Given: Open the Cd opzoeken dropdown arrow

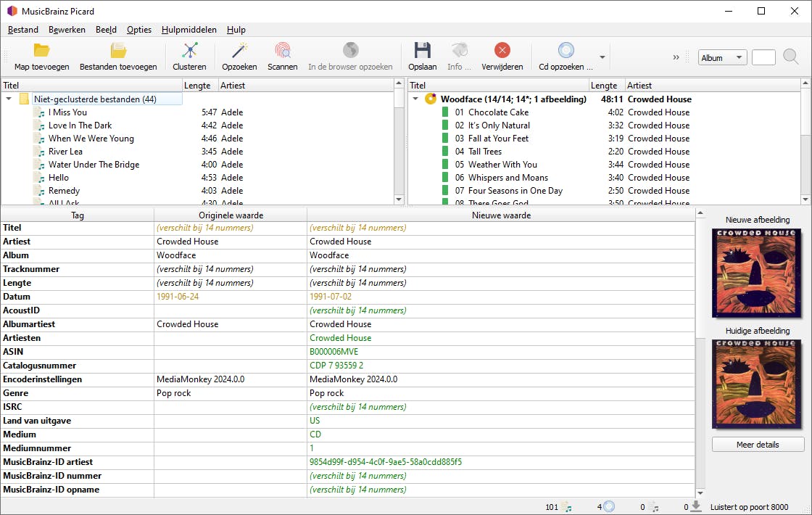Looking at the screenshot, I should [x=602, y=57].
